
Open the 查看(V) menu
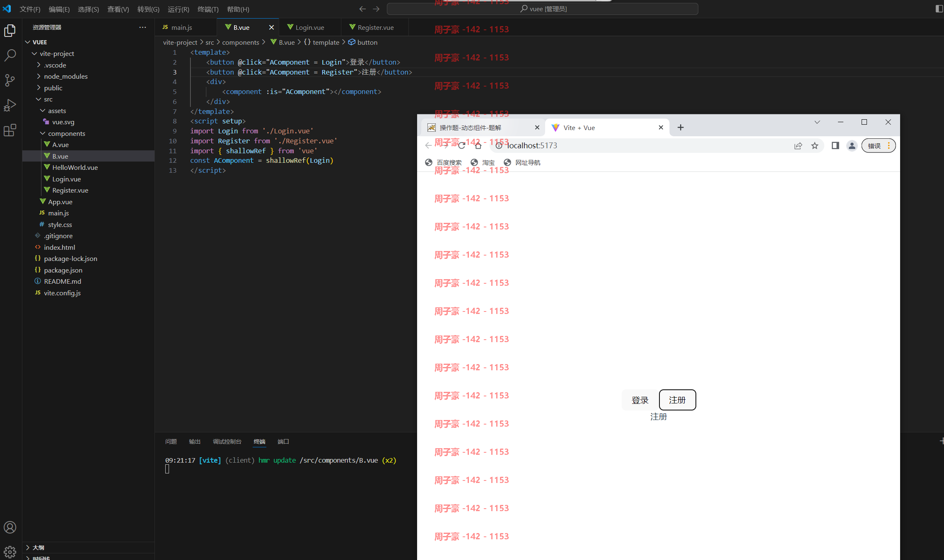(x=118, y=9)
